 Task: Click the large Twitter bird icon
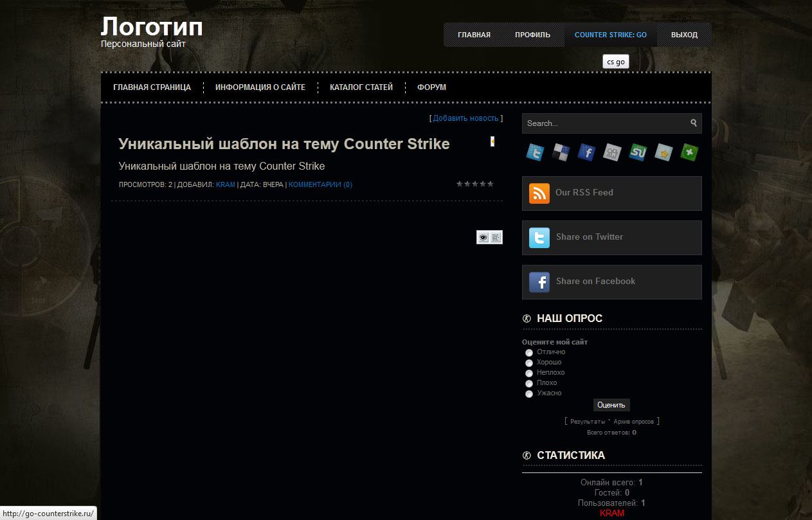[x=539, y=238]
